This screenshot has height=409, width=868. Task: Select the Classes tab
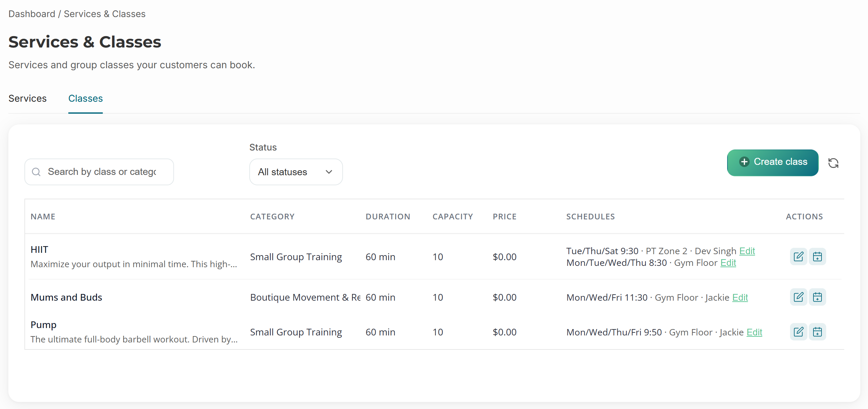[86, 98]
